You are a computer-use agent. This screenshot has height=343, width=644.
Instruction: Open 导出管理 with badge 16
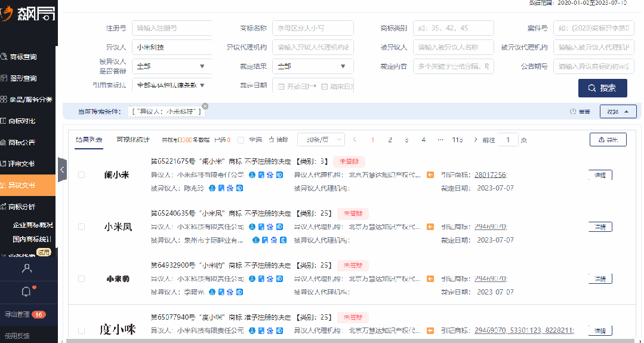(24, 315)
